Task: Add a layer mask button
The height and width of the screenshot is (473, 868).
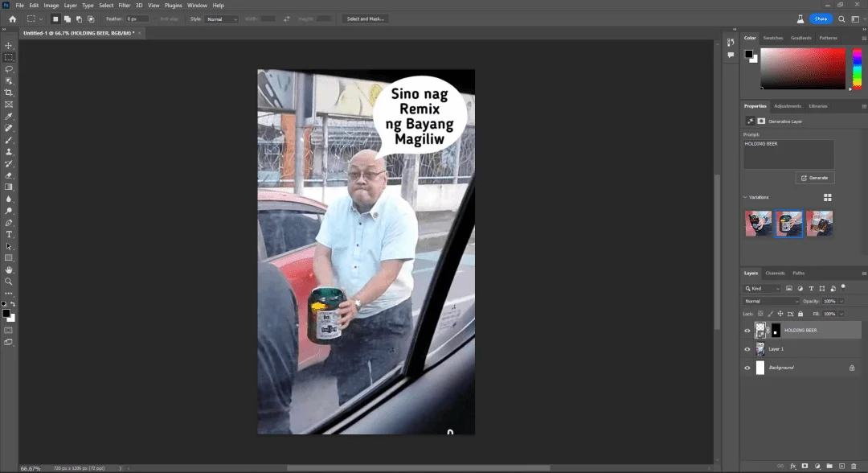Action: point(805,467)
